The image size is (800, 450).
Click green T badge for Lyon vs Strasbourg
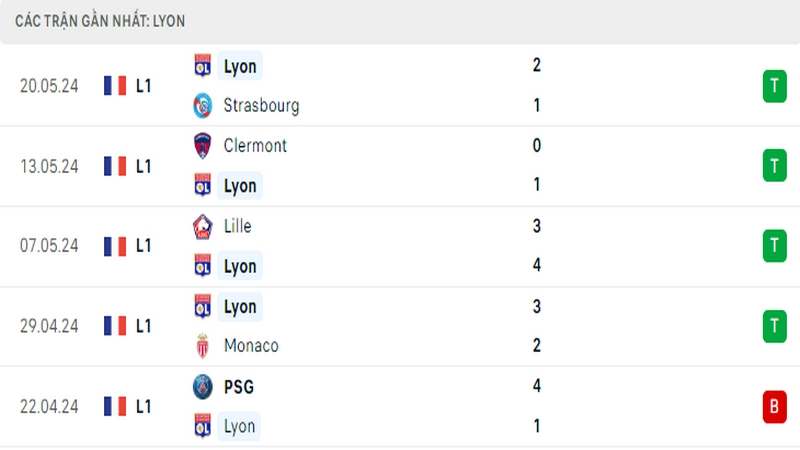click(774, 86)
